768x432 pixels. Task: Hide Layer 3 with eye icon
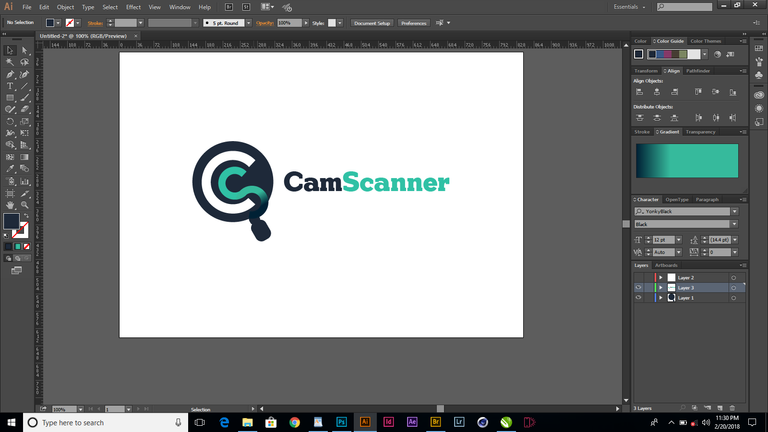[x=638, y=288]
